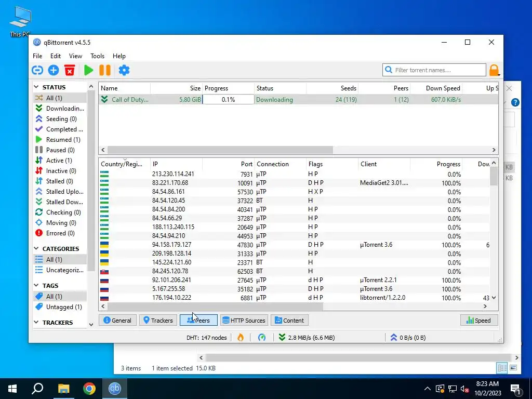Switch to the Trackers tab

click(158, 320)
